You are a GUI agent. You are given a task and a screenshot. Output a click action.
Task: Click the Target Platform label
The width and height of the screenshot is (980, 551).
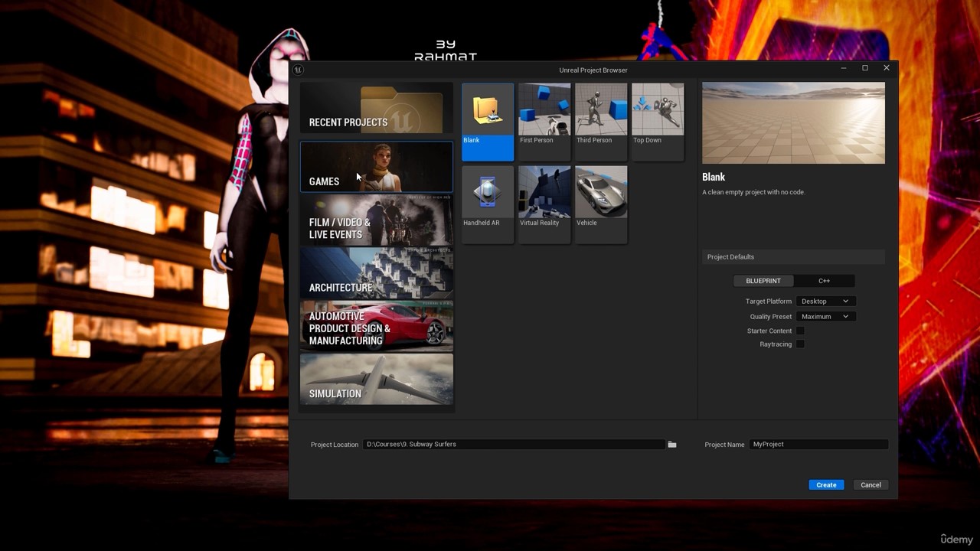coord(769,302)
